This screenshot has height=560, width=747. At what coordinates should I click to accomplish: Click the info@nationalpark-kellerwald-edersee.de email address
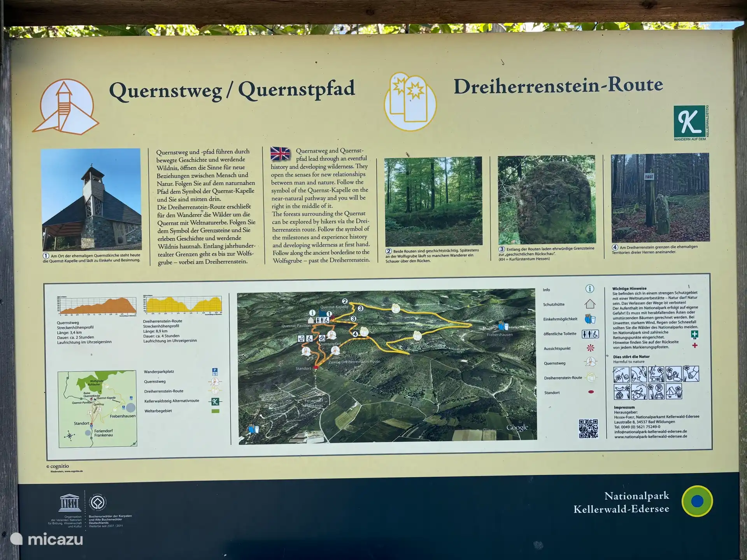coord(651,431)
